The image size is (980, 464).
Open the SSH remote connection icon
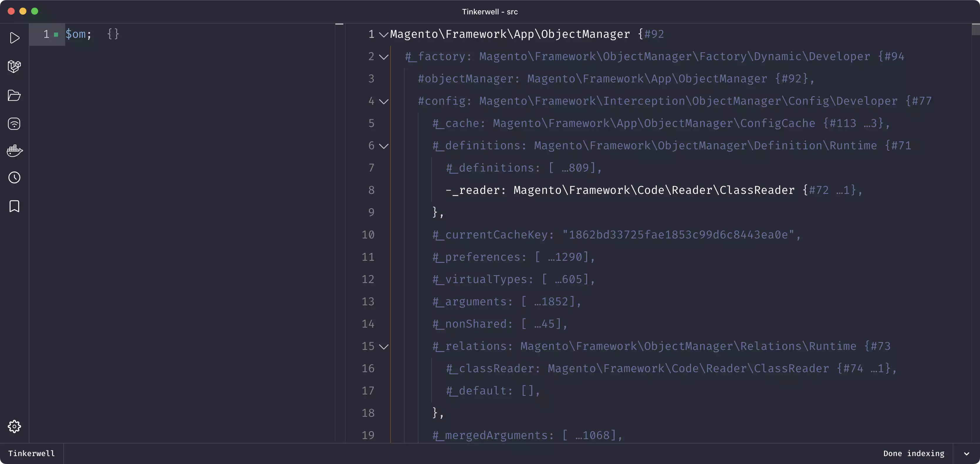coord(14,123)
